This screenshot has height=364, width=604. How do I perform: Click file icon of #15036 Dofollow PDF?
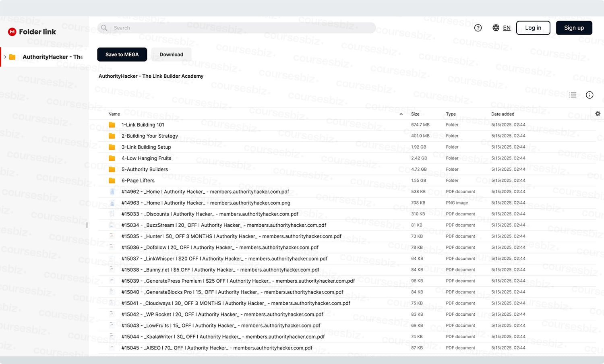coord(112,248)
